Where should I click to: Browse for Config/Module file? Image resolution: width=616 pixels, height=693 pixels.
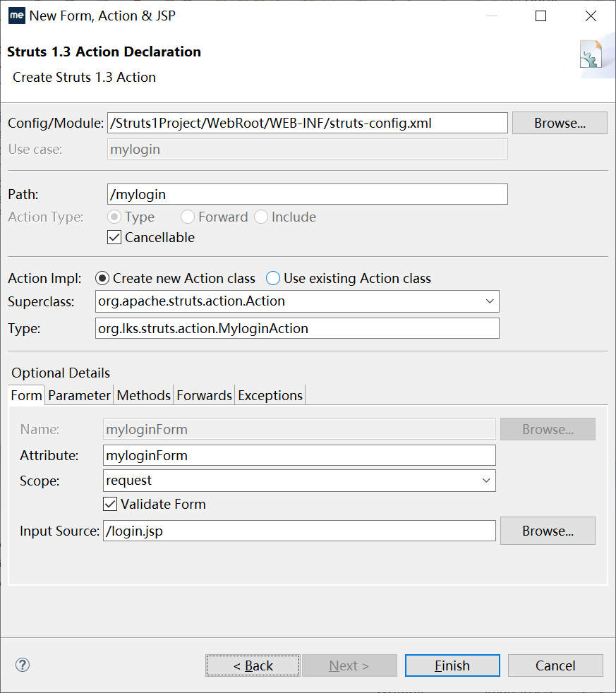tap(560, 123)
